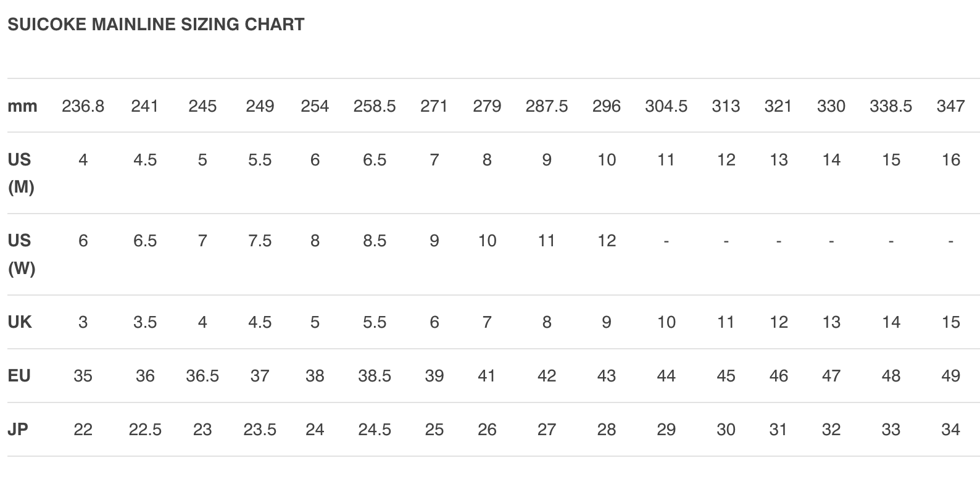Pick US men's size 16

click(x=951, y=160)
